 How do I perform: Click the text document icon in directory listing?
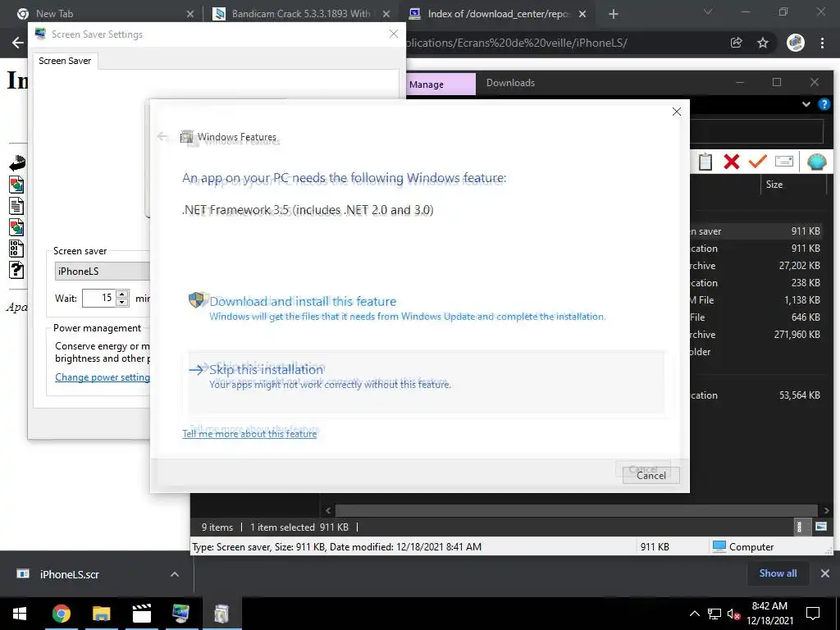[16, 206]
